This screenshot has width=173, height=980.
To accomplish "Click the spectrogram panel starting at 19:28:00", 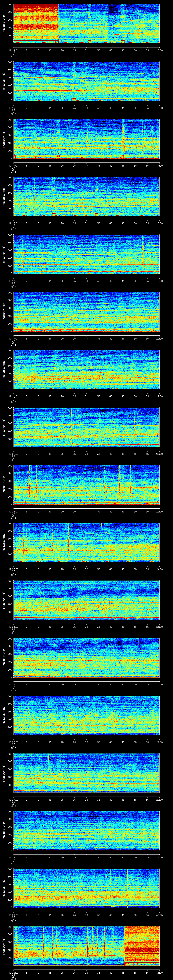I will tap(86, 831).
